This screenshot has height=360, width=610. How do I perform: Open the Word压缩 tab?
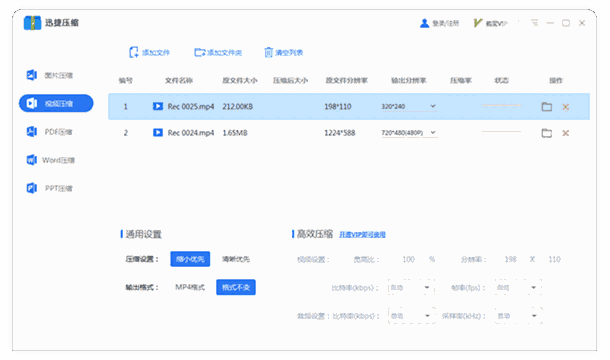pyautogui.click(x=50, y=160)
